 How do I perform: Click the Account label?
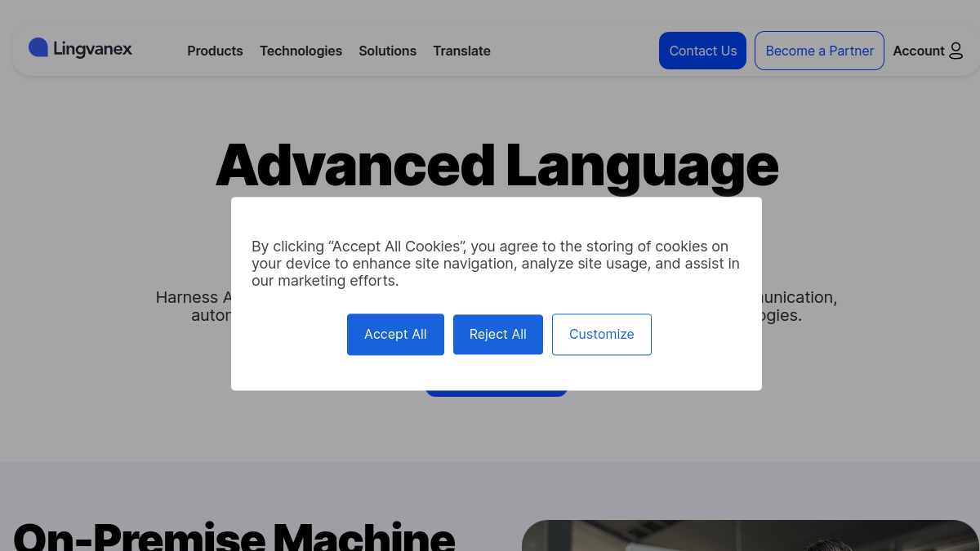coord(919,51)
